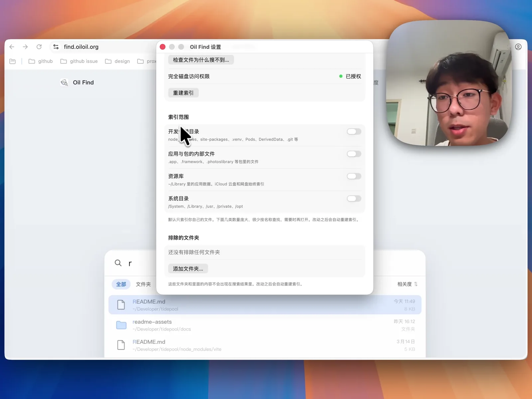Image resolution: width=532 pixels, height=399 pixels.
Task: Click the browser forward arrow
Action: (x=25, y=47)
